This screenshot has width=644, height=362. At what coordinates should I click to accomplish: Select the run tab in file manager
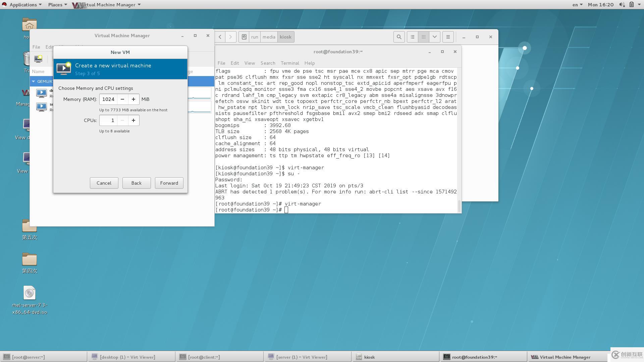[254, 36]
